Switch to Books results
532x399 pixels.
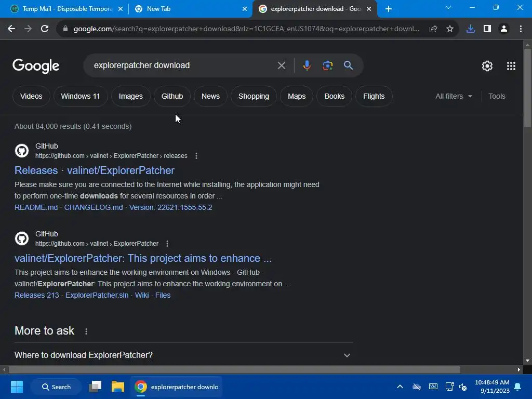pos(334,96)
